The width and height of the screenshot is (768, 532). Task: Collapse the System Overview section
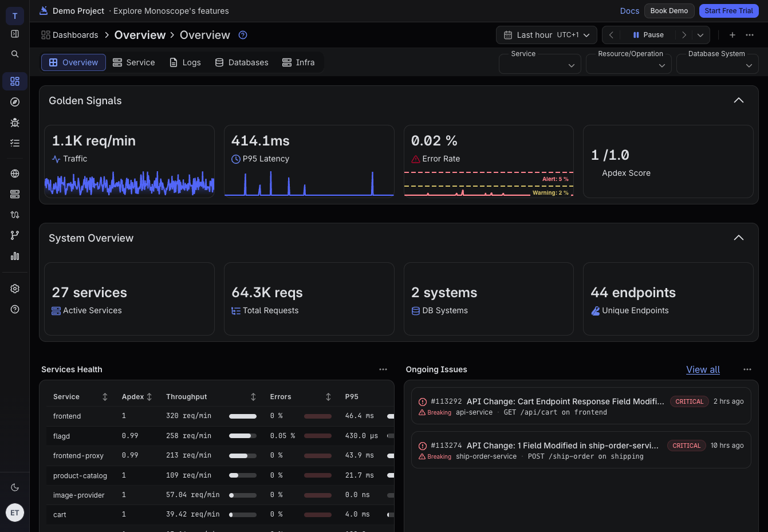(x=739, y=238)
